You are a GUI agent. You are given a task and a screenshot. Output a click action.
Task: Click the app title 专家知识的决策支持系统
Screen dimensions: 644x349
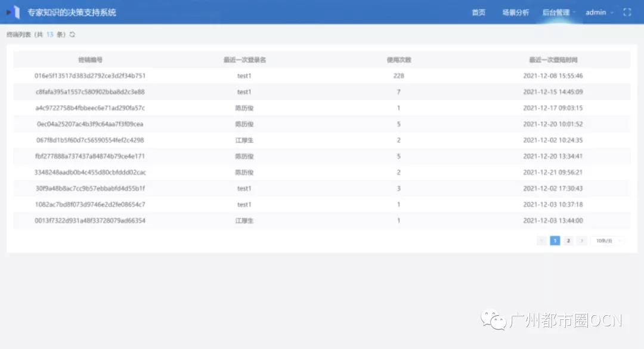[x=72, y=13]
